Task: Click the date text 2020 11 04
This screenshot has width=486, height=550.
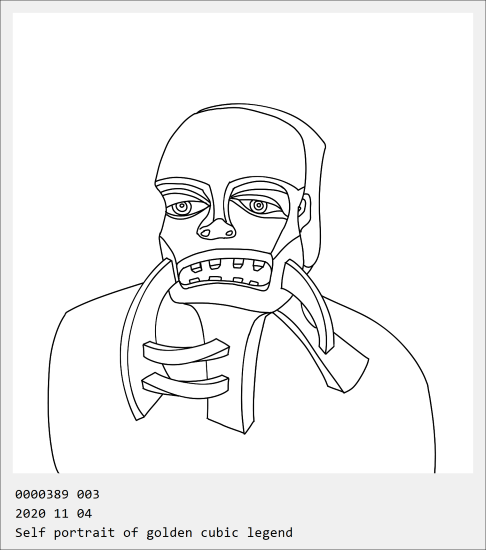Action: coord(53,514)
